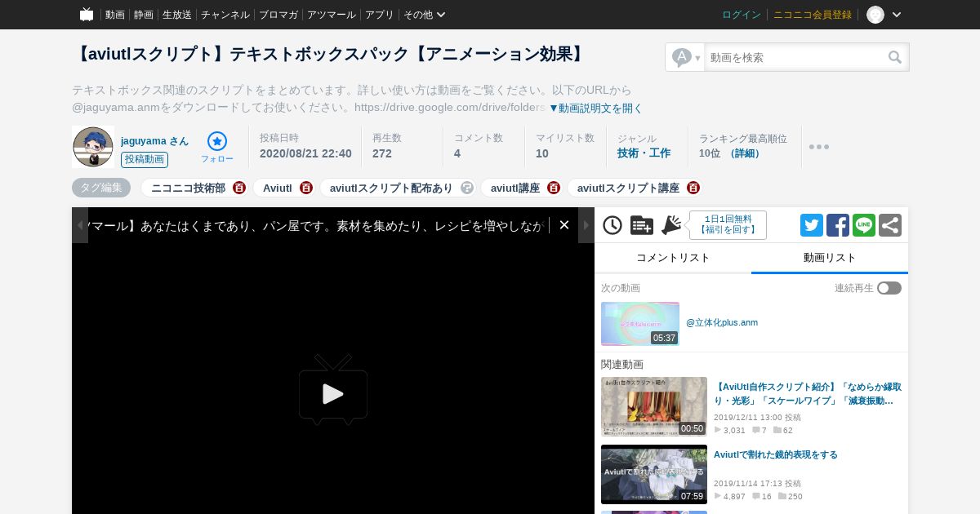Open dictionary icon for ニコニコ技術部 tag
The image size is (980, 514).
coord(239,188)
